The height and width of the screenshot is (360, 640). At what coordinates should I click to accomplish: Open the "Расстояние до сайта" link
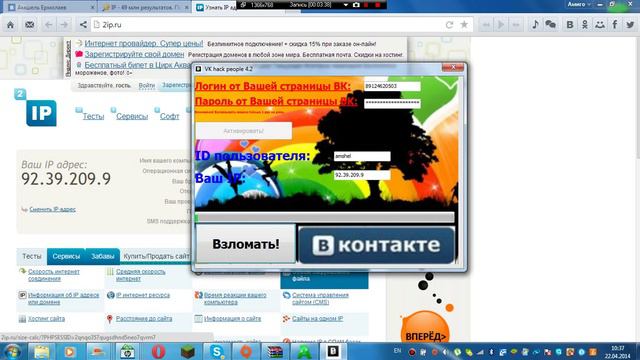[x=144, y=319]
